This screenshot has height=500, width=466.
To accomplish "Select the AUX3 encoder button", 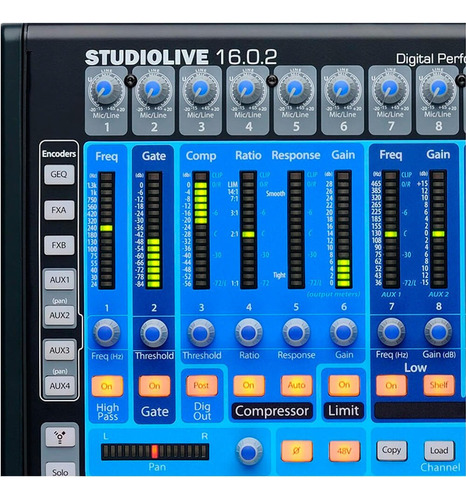I will pos(60,351).
